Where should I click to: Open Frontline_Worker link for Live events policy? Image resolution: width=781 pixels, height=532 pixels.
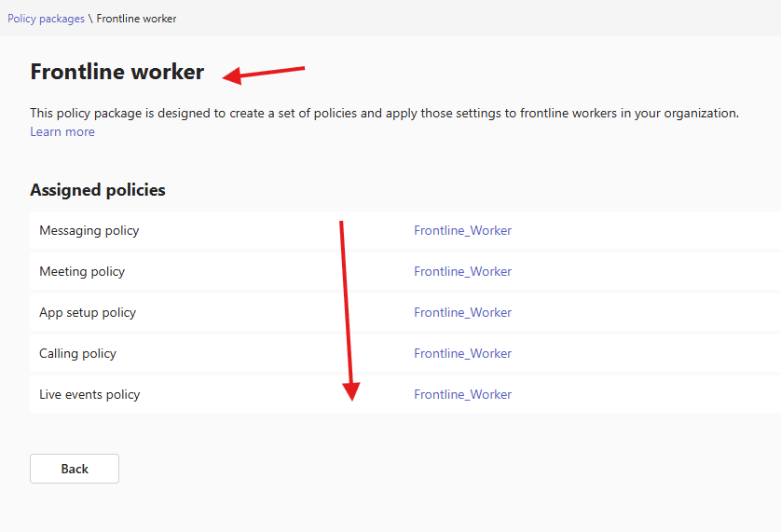[462, 395]
